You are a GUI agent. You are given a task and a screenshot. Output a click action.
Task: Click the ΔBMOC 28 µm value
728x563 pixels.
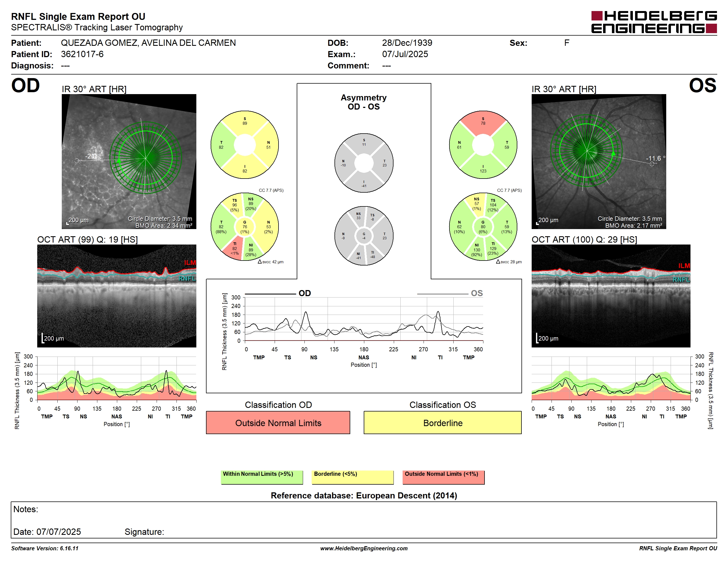pyautogui.click(x=509, y=262)
